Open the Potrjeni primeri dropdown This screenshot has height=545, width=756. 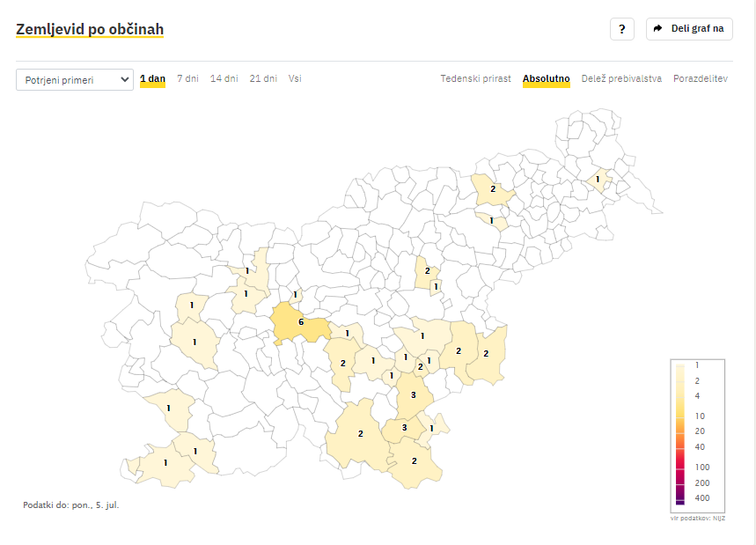[x=75, y=80]
